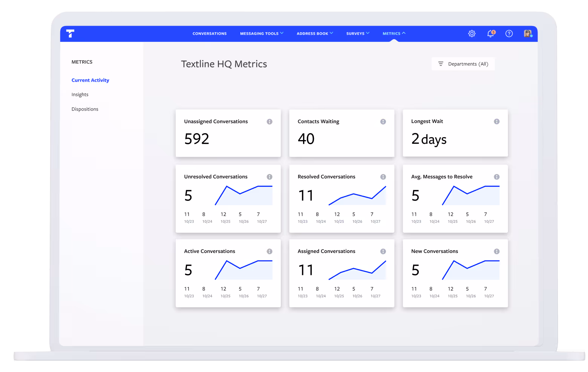Click the 'Unassigned Conversations' card title
588x372 pixels.
click(216, 122)
